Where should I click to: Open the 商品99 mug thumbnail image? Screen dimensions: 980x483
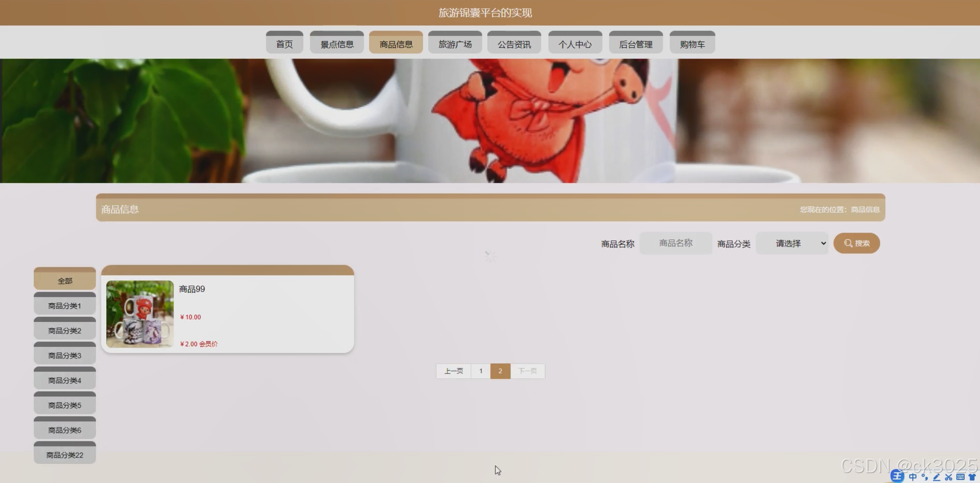tap(140, 314)
